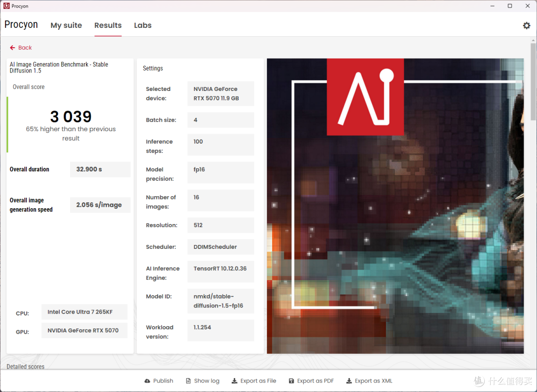Click the Procyon app icon in title bar
Screen dimensions: 537x392
click(x=6, y=6)
